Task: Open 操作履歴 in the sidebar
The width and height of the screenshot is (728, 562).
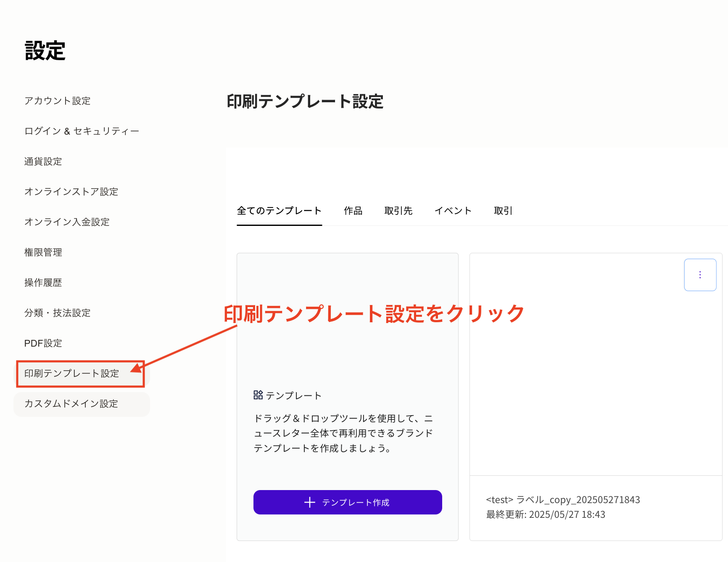Action: pos(42,282)
